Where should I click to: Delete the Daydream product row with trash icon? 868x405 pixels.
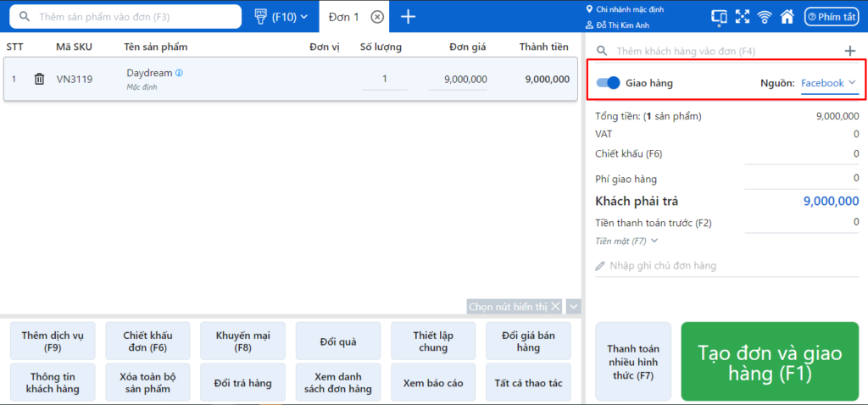click(x=39, y=79)
